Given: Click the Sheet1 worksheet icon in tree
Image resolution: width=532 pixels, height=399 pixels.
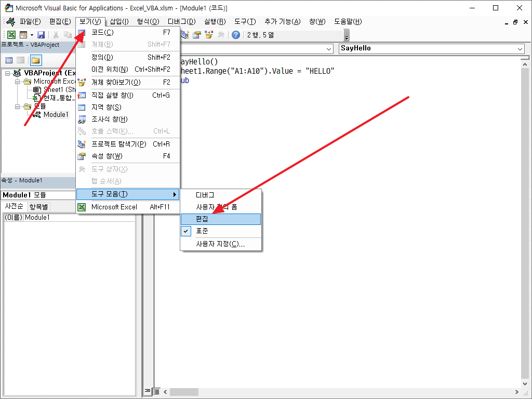Looking at the screenshot, I should click(37, 90).
